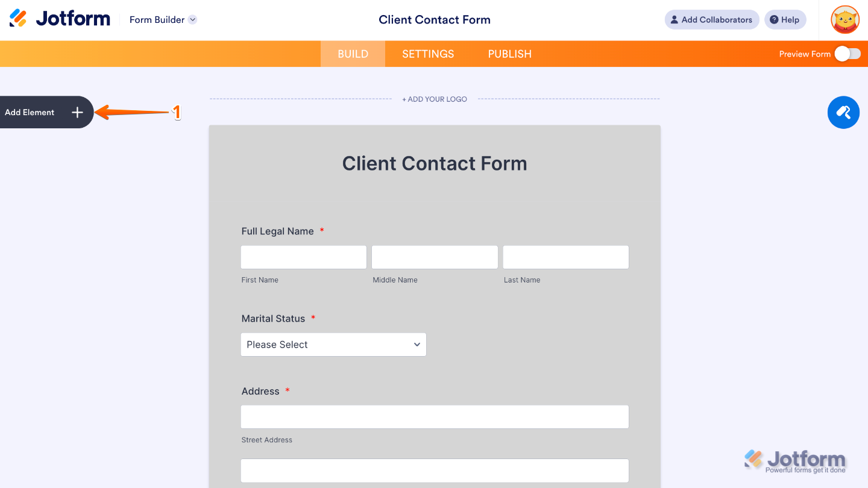Click the Help question mark icon
This screenshot has width=868, height=488.
773,19
